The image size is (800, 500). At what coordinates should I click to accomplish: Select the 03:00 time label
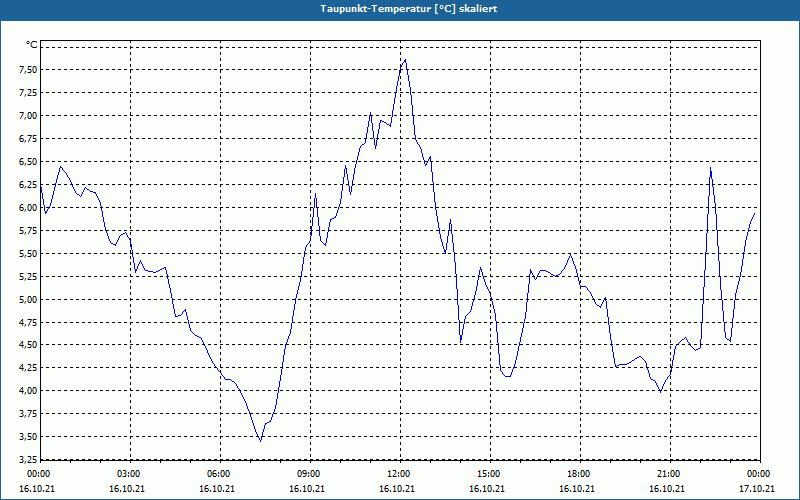pyautogui.click(x=129, y=474)
